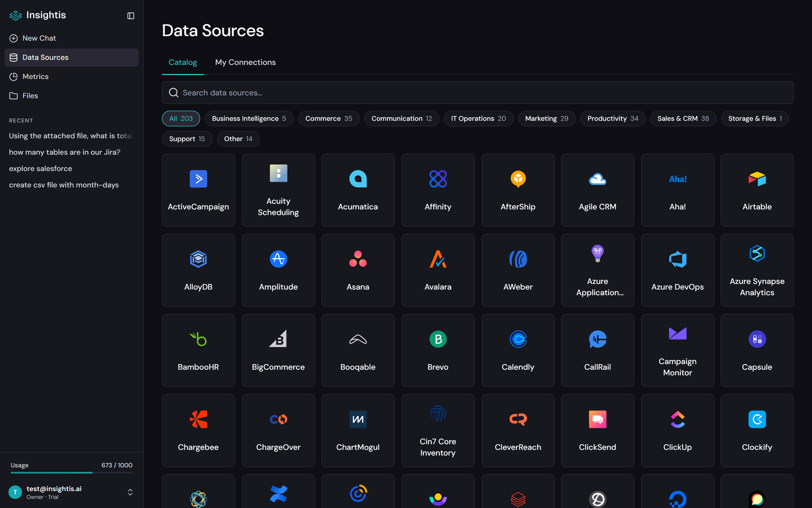Filter by Commerce category
Image resolution: width=812 pixels, height=508 pixels.
tap(329, 118)
